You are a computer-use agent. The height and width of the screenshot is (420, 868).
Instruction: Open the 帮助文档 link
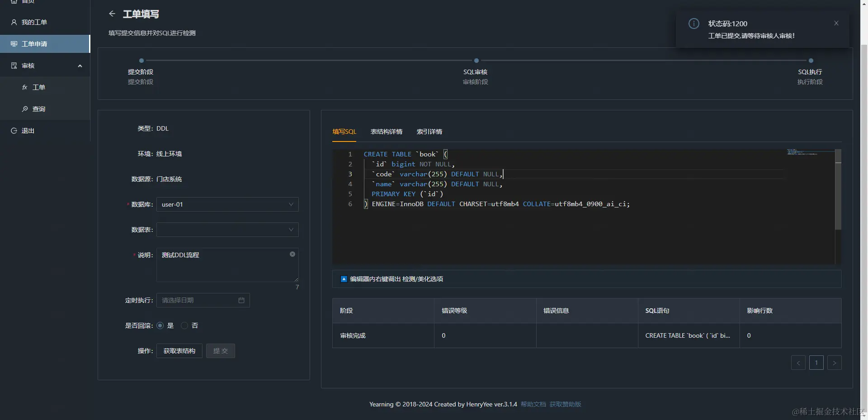pos(533,404)
